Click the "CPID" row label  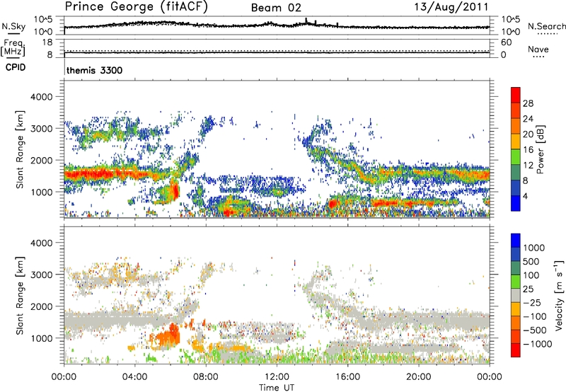(x=16, y=67)
